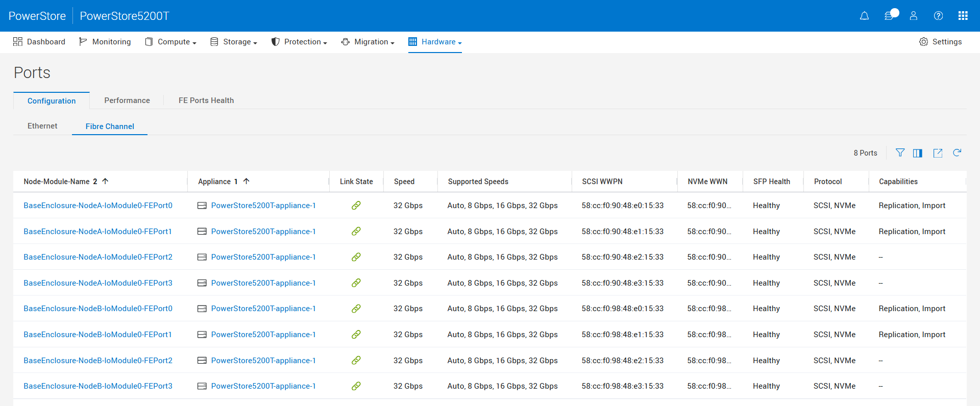Select the Configuration tab

tap(52, 101)
